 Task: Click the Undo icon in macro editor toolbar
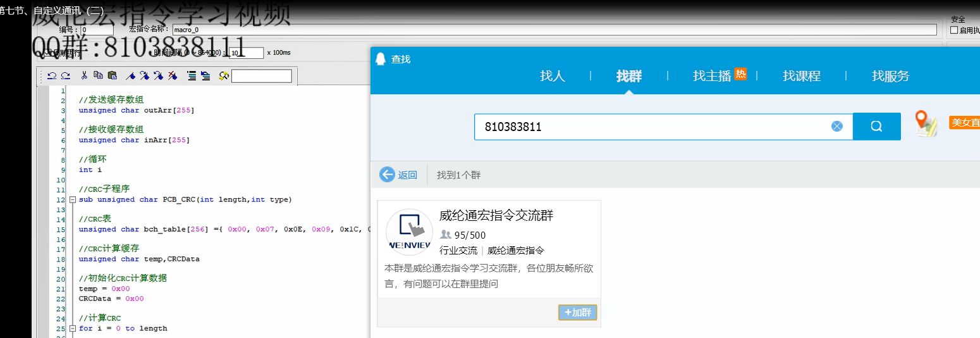(52, 76)
